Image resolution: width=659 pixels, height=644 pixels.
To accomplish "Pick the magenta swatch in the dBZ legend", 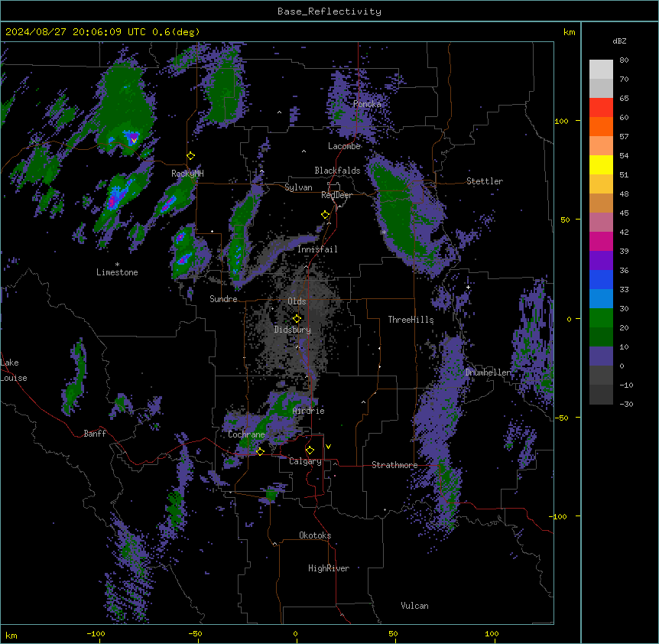I will coord(601,241).
